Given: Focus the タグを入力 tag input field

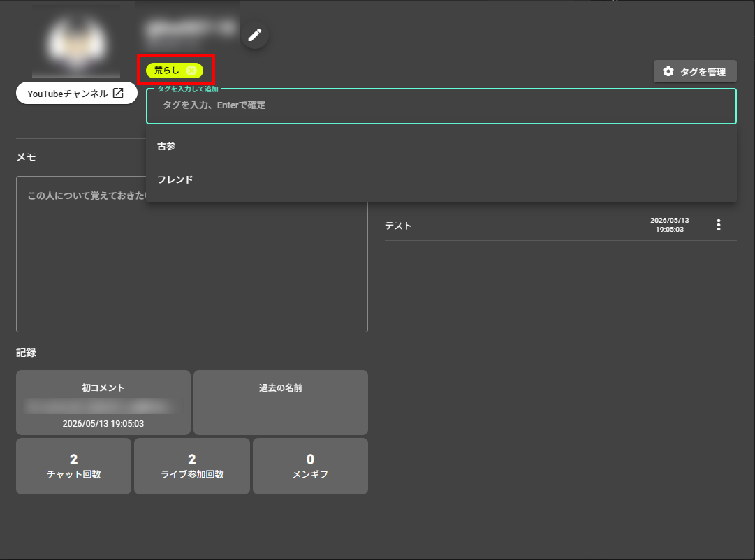Looking at the screenshot, I should pyautogui.click(x=441, y=105).
